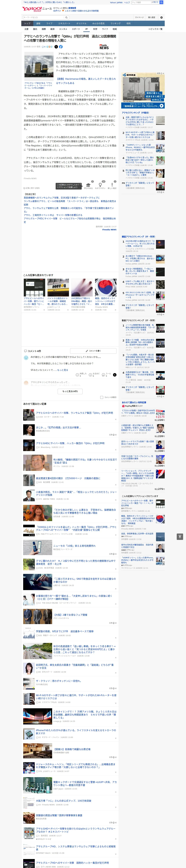Viewport: 186px width, 868px height.
Task: Open 【画像】Hackmanacの報告 image link
Action: coord(86,81)
